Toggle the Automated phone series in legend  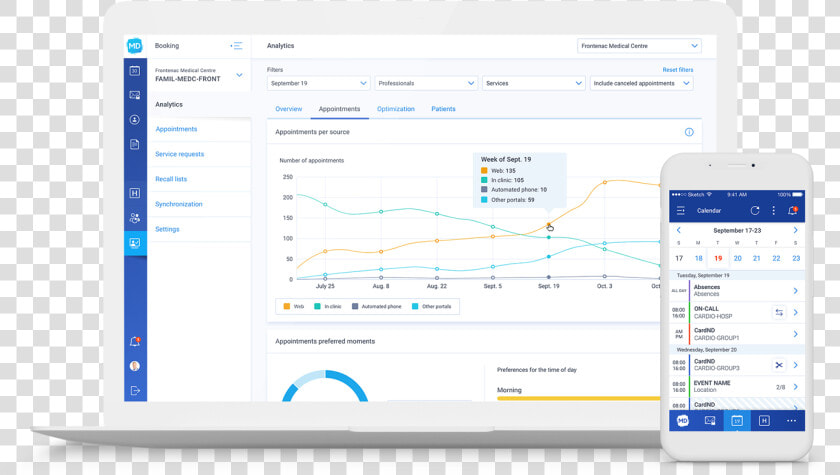(377, 306)
